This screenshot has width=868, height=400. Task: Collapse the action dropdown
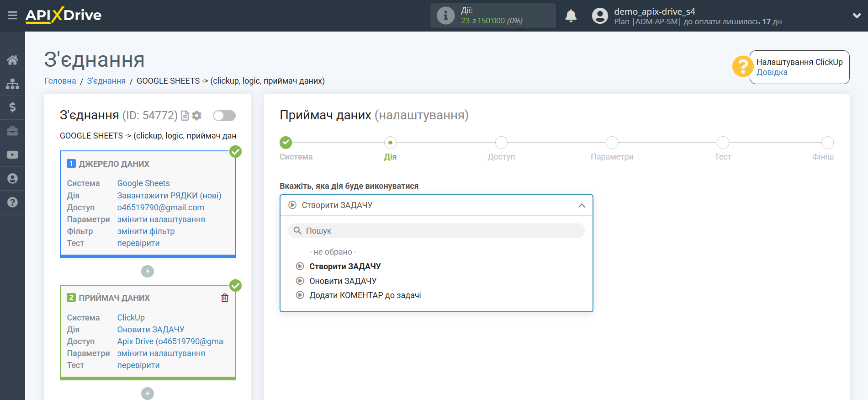point(582,206)
